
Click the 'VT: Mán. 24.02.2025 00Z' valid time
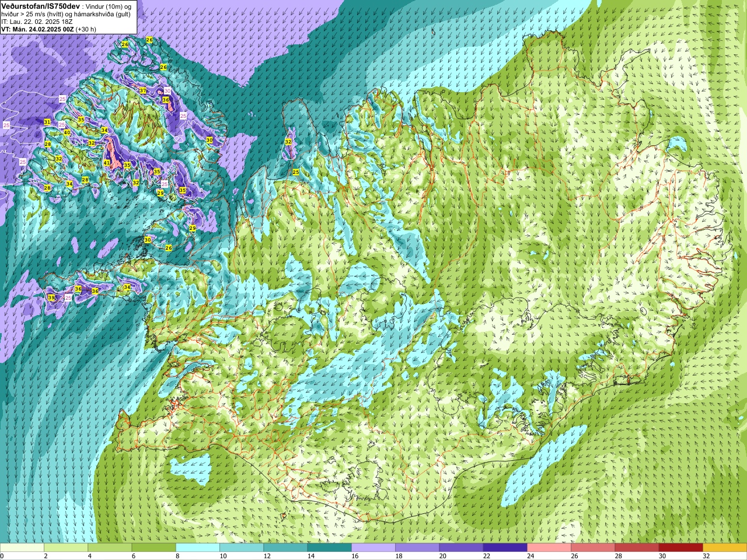37,29
